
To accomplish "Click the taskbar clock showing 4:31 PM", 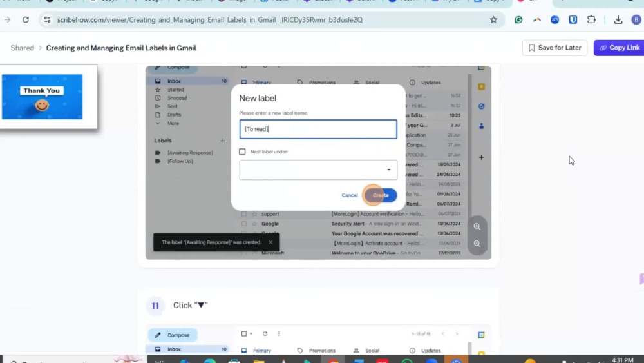I will pyautogui.click(x=623, y=360).
